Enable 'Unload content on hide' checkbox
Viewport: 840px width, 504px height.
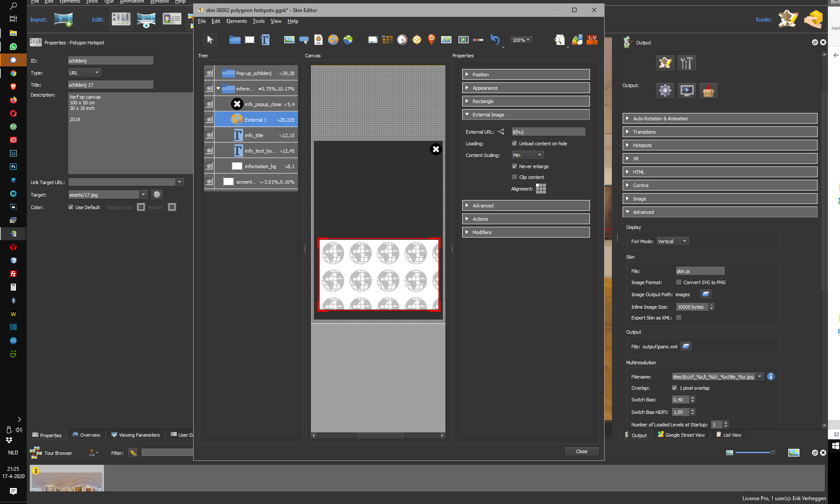pos(514,144)
